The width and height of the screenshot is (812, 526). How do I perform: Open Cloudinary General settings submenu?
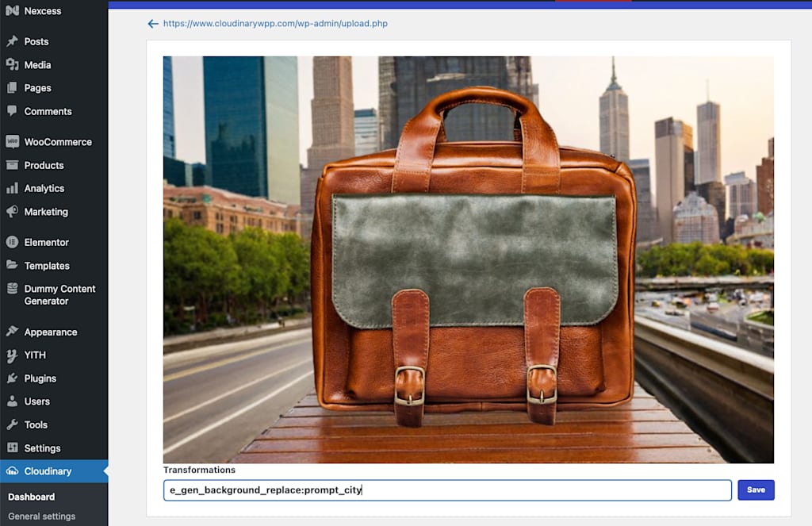[41, 516]
